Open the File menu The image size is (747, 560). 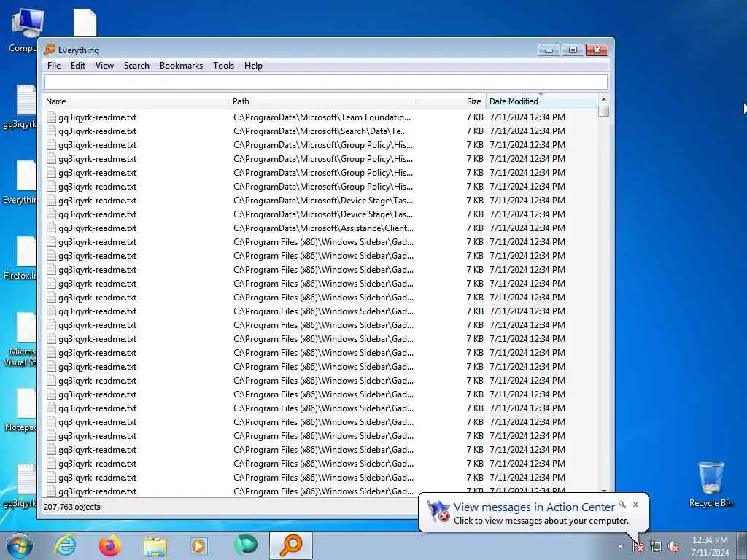pos(54,66)
